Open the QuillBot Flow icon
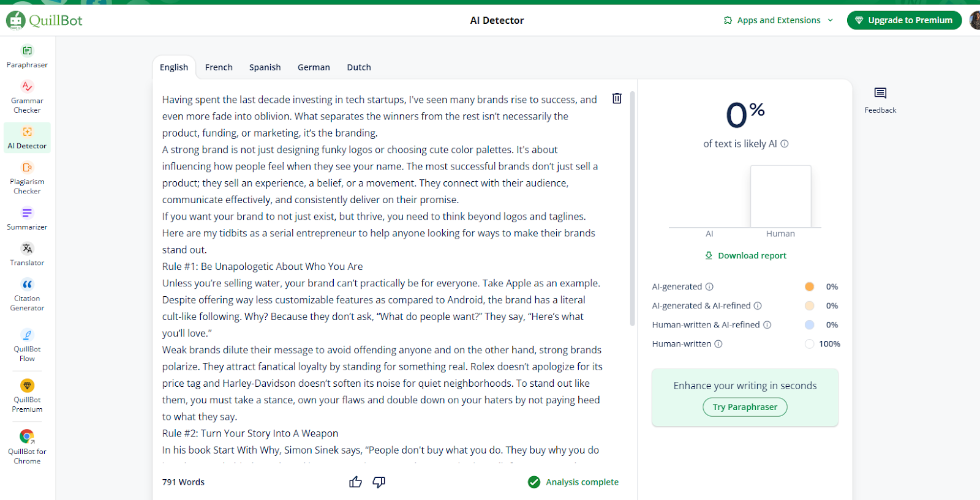The height and width of the screenshot is (500, 980). coord(27,335)
